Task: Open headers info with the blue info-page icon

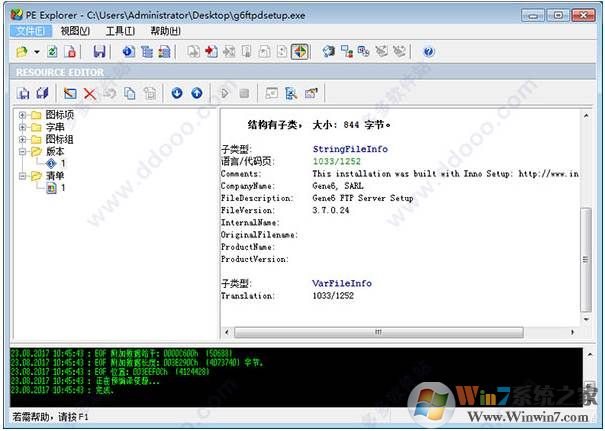Action: (x=128, y=52)
